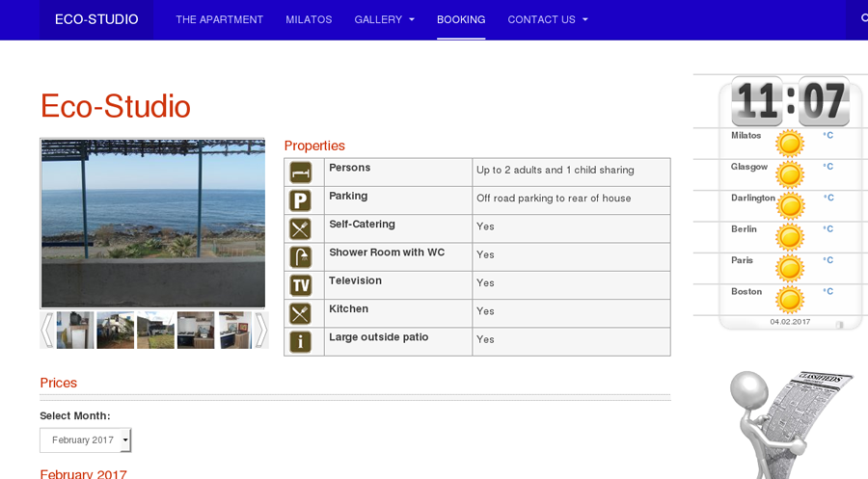Click the sun icon beside Milatos
The width and height of the screenshot is (868, 479).
(789, 144)
